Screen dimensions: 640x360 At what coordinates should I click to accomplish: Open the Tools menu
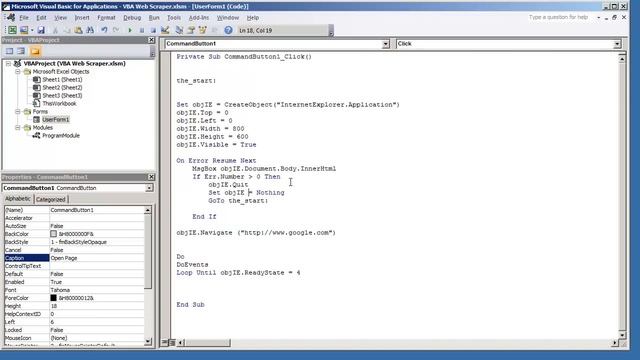click(174, 18)
